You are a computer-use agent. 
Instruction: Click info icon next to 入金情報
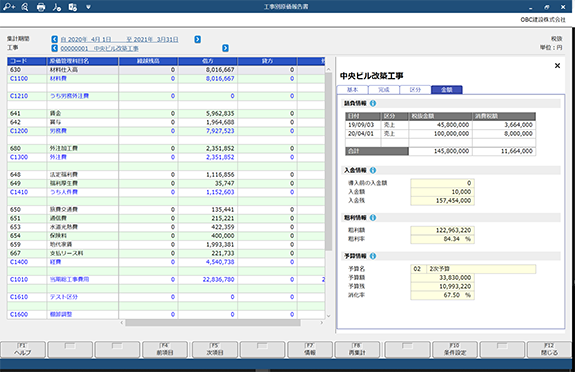pyautogui.click(x=373, y=170)
